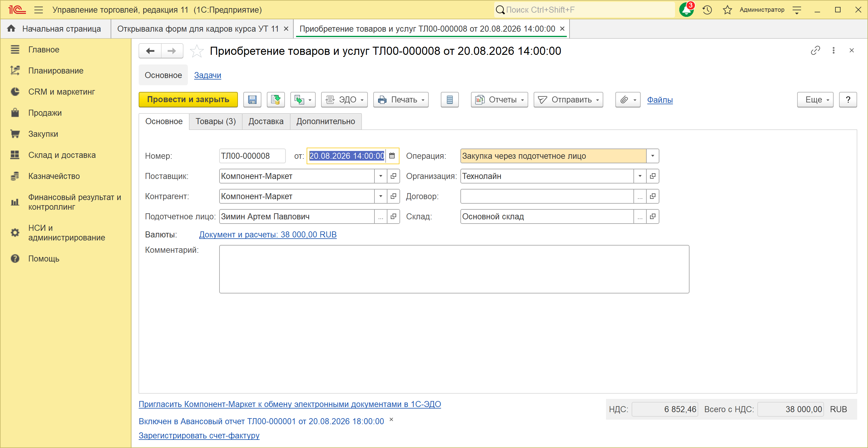Open Контрагент Компонент-Маркет card

[x=393, y=196]
